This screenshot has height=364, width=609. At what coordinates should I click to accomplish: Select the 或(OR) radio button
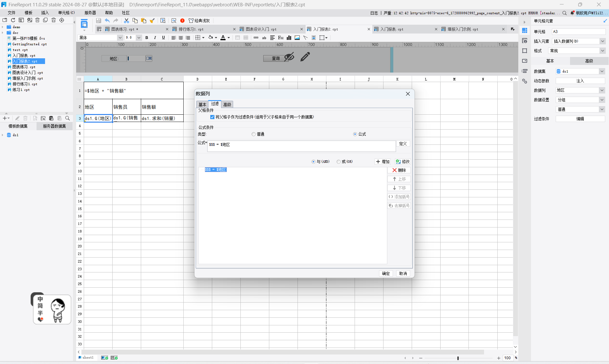339,162
